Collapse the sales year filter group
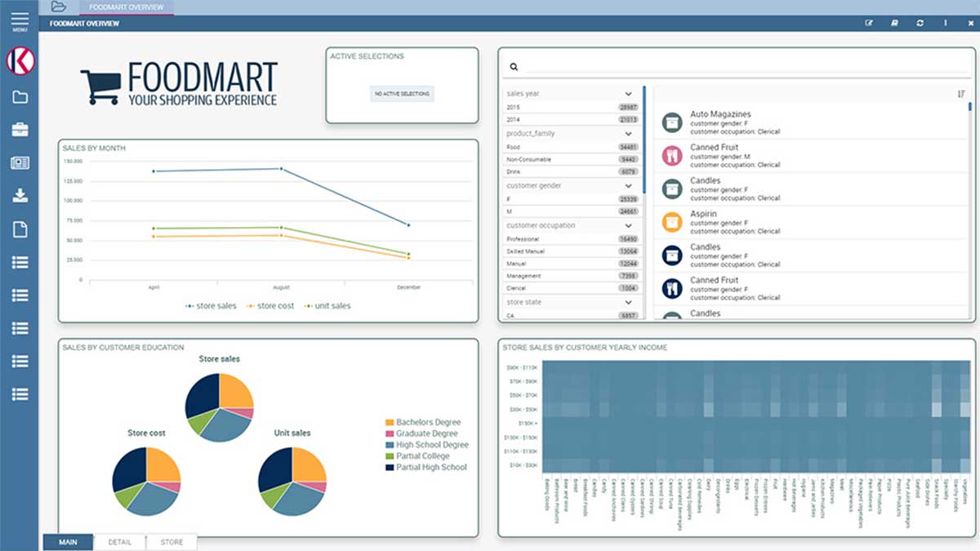Screen dimensions: 980x551 628,94
